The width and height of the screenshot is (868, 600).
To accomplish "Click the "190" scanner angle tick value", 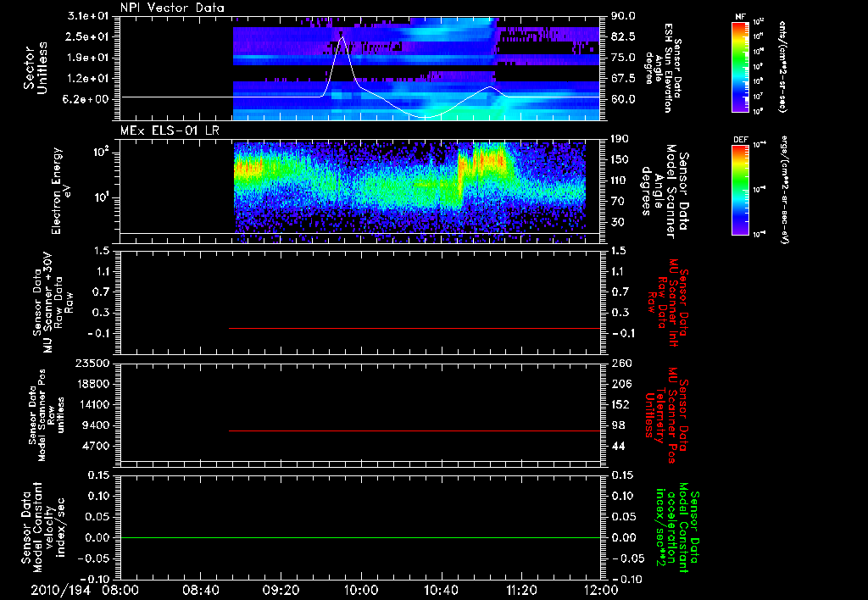I will pos(620,138).
